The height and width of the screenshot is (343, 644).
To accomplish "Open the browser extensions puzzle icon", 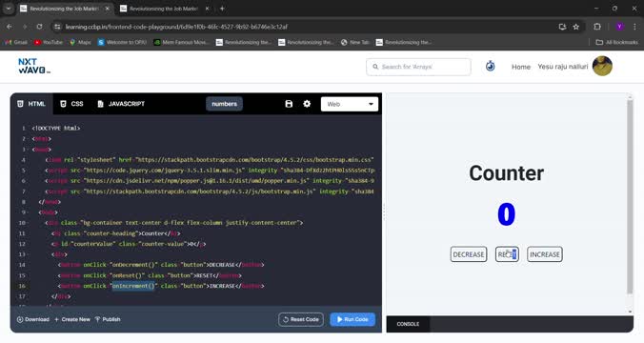I will pos(597,27).
